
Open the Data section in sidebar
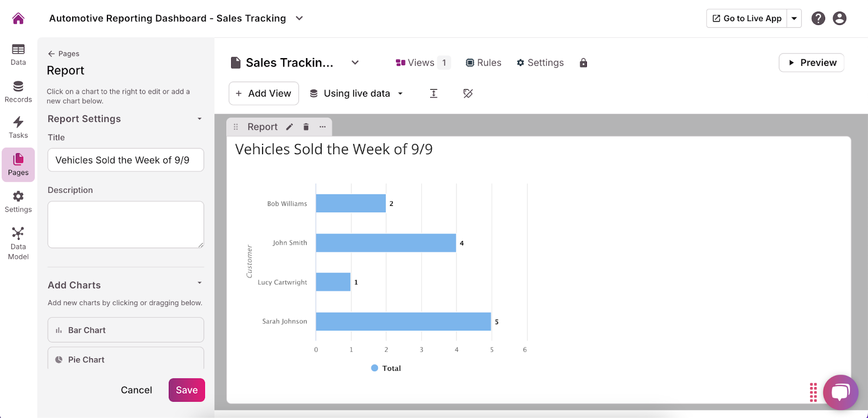click(x=18, y=54)
